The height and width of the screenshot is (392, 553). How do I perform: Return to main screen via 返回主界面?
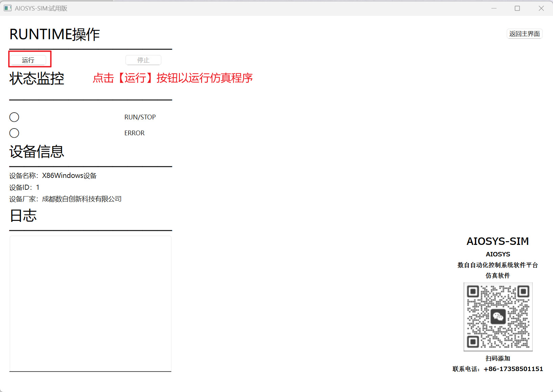coord(525,34)
